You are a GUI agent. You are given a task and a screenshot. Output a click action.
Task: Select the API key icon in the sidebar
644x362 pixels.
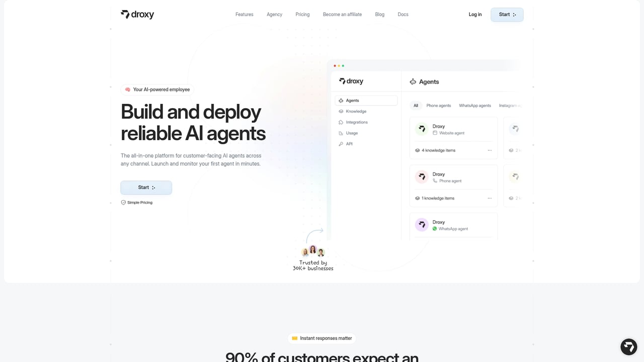pyautogui.click(x=341, y=144)
